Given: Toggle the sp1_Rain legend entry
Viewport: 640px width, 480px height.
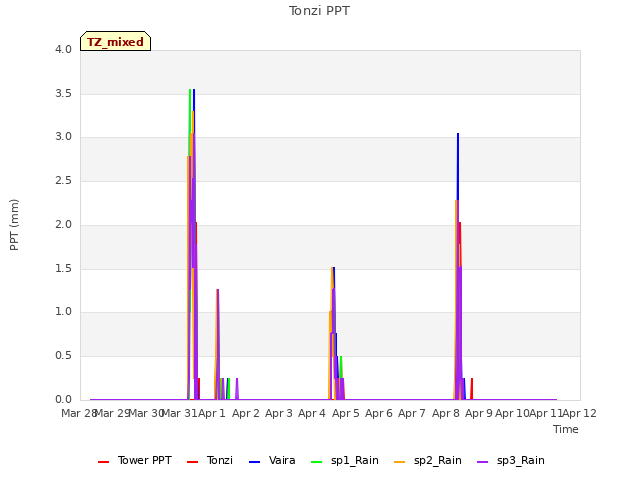Looking at the screenshot, I should pyautogui.click(x=344, y=460).
